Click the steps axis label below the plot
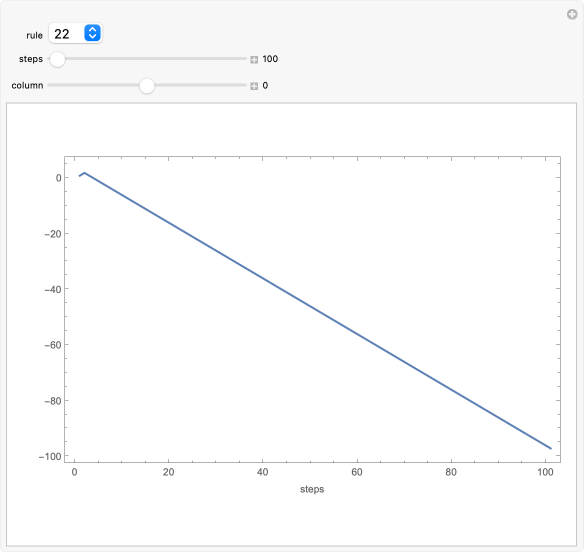The image size is (584, 553). 312,489
